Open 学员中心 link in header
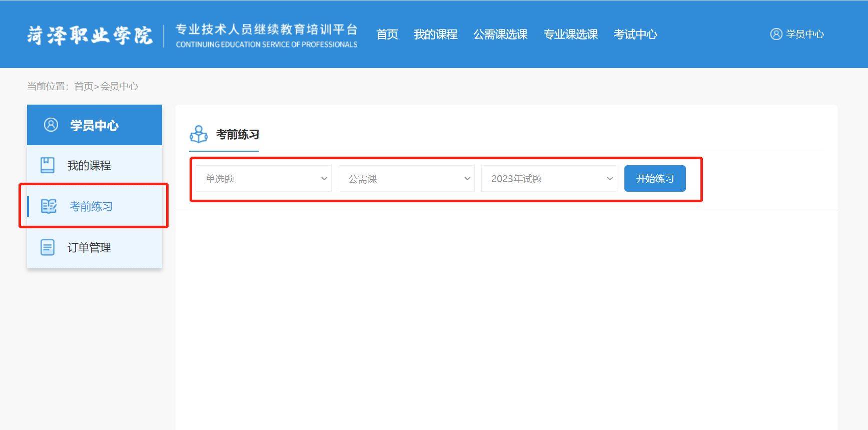Screen dimensions: 868x430 pyautogui.click(x=804, y=34)
